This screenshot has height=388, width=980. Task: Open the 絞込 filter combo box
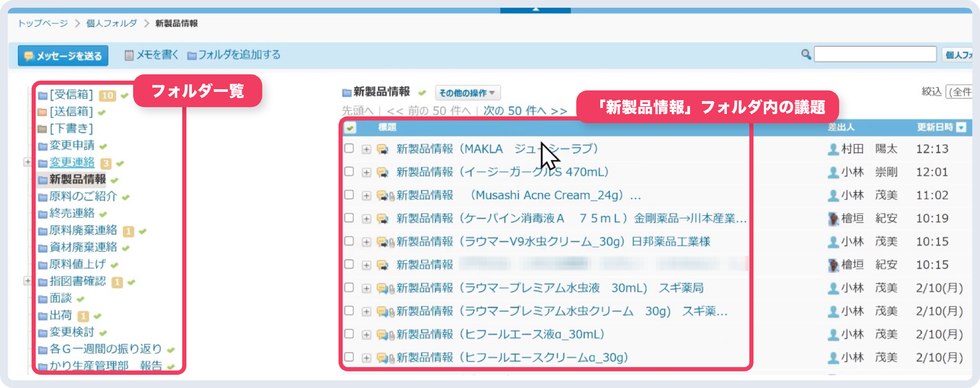click(x=959, y=92)
